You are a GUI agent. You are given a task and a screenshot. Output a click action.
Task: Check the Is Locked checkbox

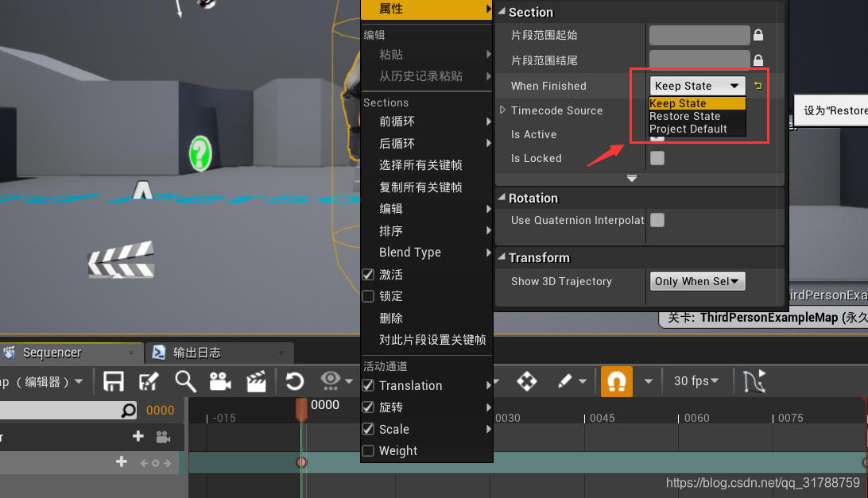pos(657,158)
